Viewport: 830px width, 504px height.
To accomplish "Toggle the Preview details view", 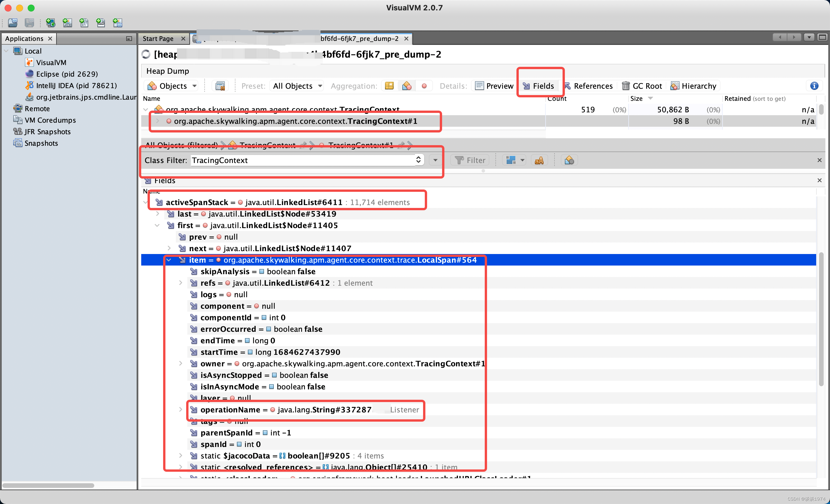I will click(x=494, y=86).
